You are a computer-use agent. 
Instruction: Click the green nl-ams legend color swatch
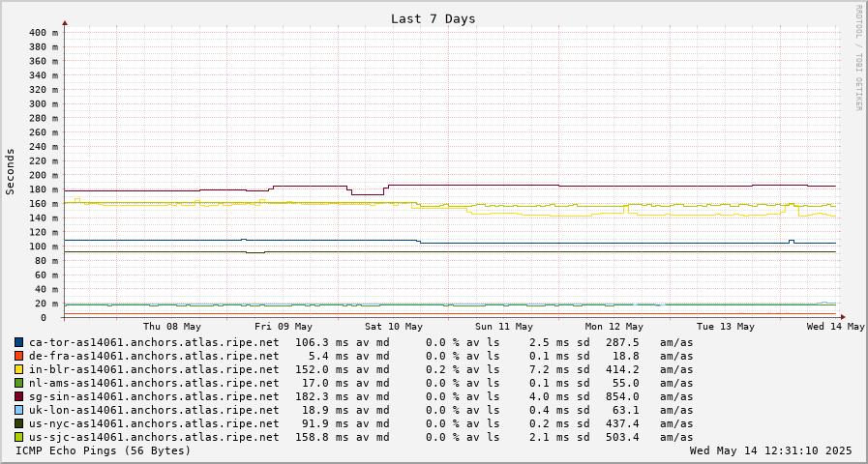coord(19,383)
